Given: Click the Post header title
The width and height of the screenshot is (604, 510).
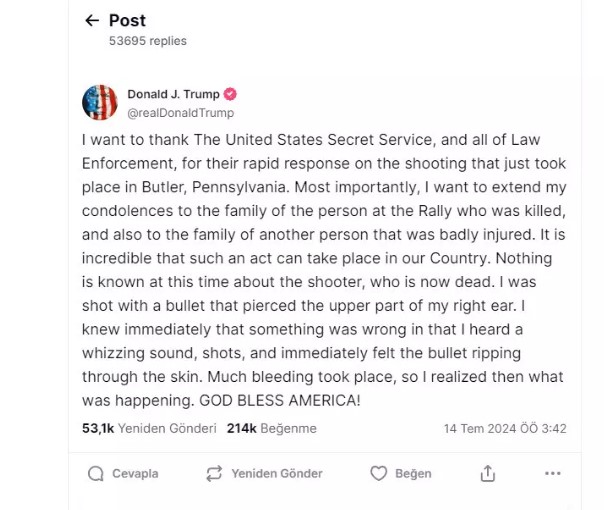Looking at the screenshot, I should click(x=127, y=20).
